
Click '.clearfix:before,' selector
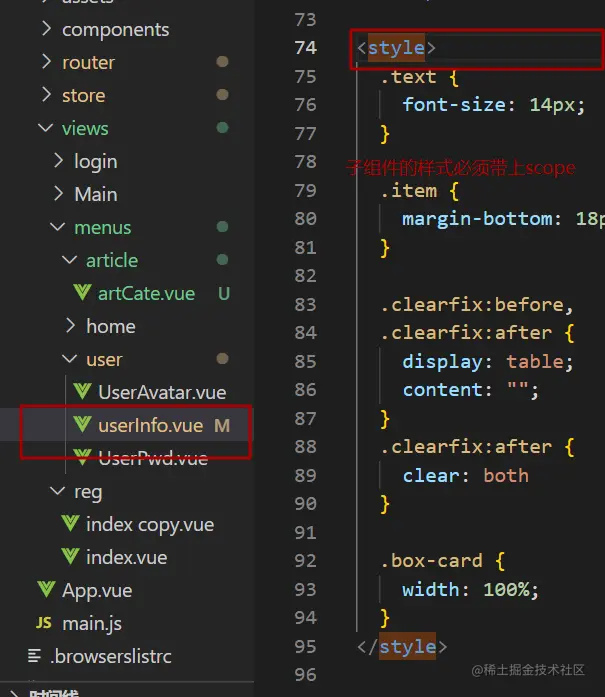point(477,305)
